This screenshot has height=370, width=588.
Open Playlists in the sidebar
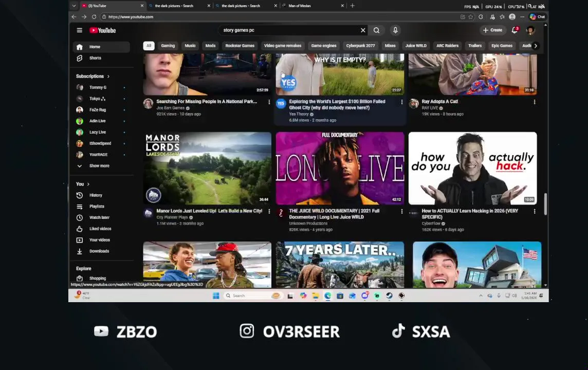(x=101, y=207)
